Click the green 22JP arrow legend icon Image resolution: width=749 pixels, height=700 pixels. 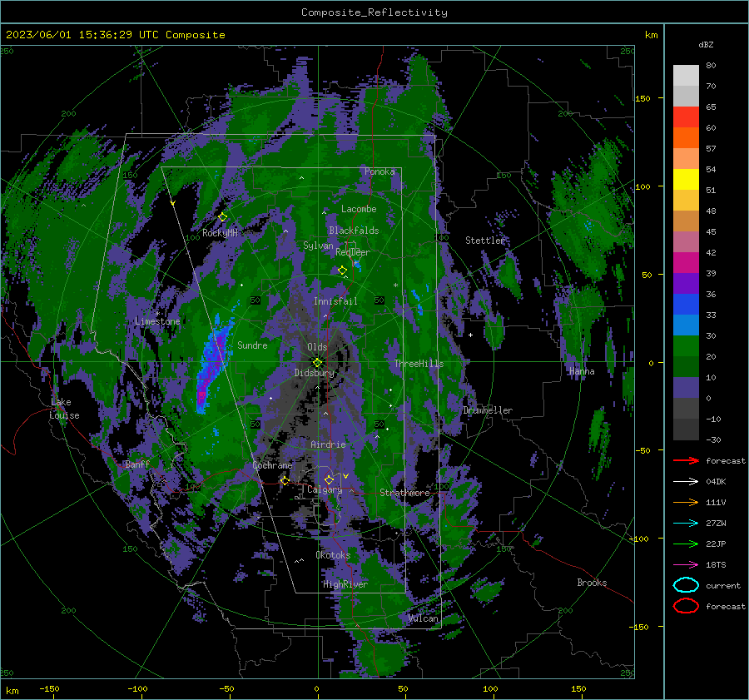(686, 544)
